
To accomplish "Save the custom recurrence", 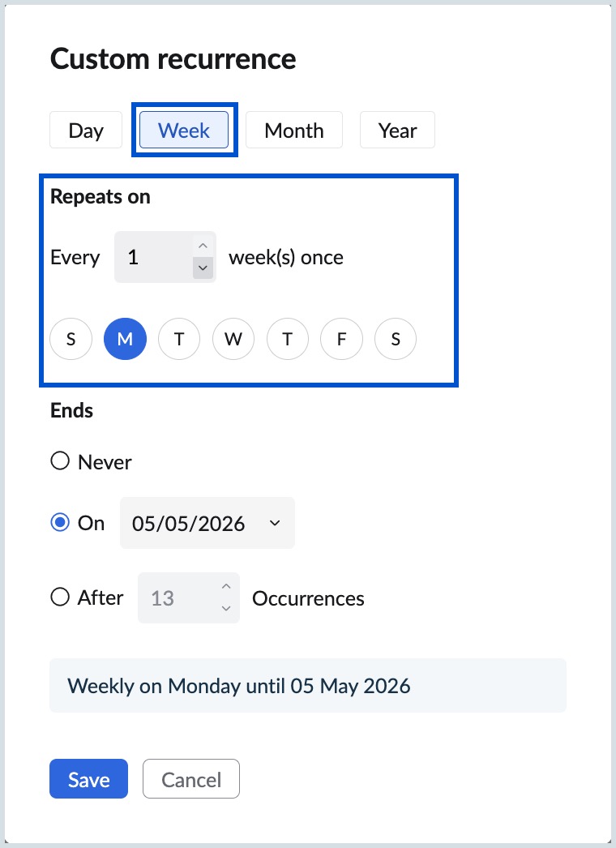I will (88, 778).
